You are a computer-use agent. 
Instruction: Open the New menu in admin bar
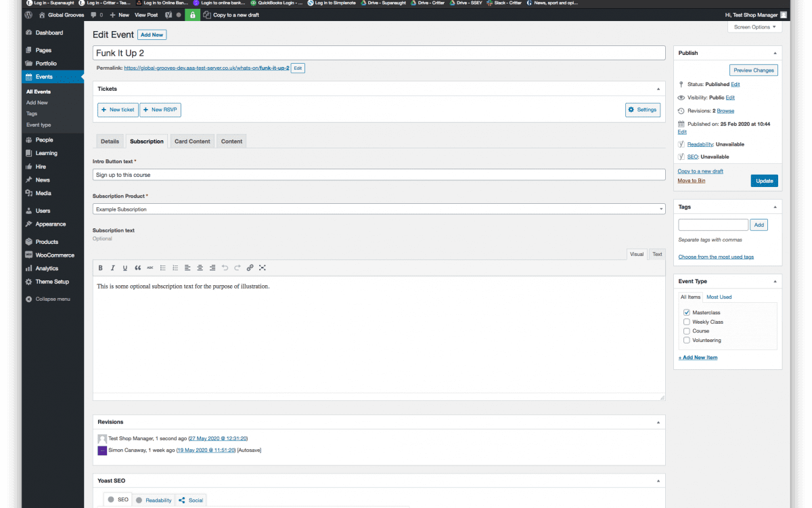(120, 14)
